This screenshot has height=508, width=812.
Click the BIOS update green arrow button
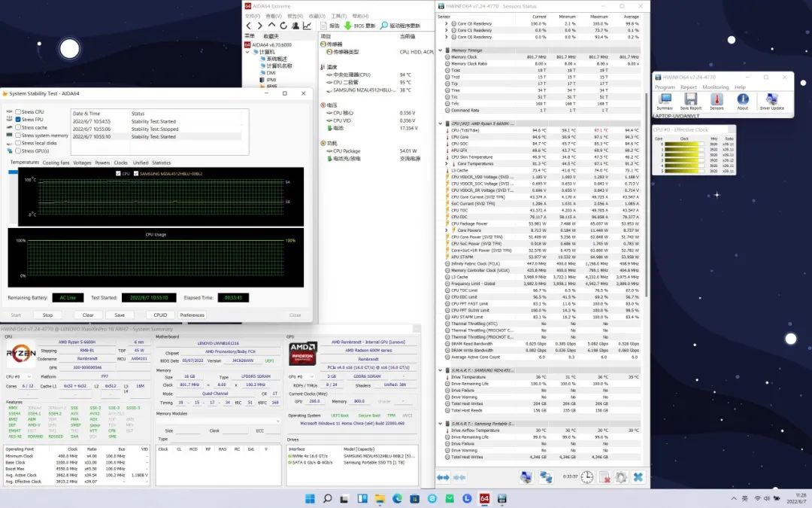pos(359,26)
